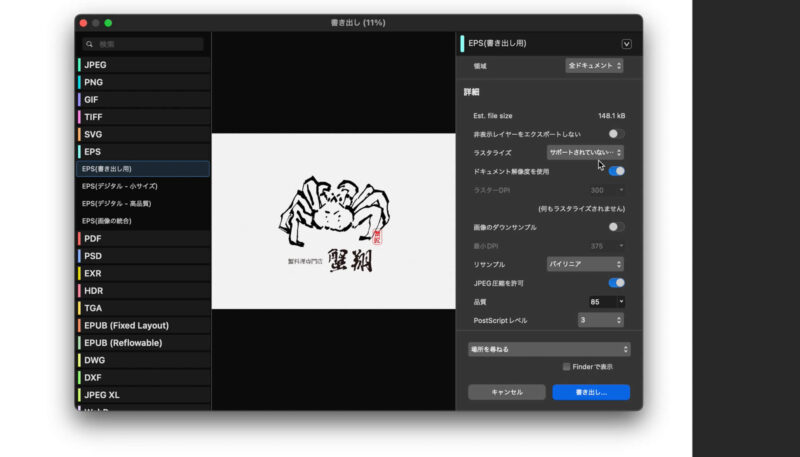Pick SVG as export format
This screenshot has width=800, height=457.
[x=144, y=134]
